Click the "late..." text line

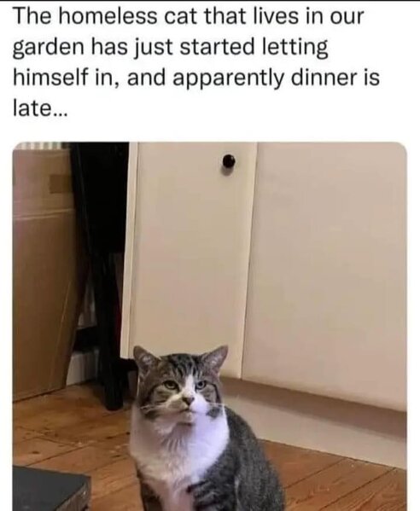(40, 109)
